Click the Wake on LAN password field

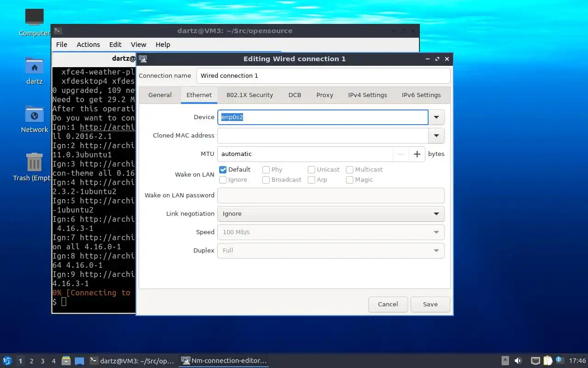tap(331, 195)
